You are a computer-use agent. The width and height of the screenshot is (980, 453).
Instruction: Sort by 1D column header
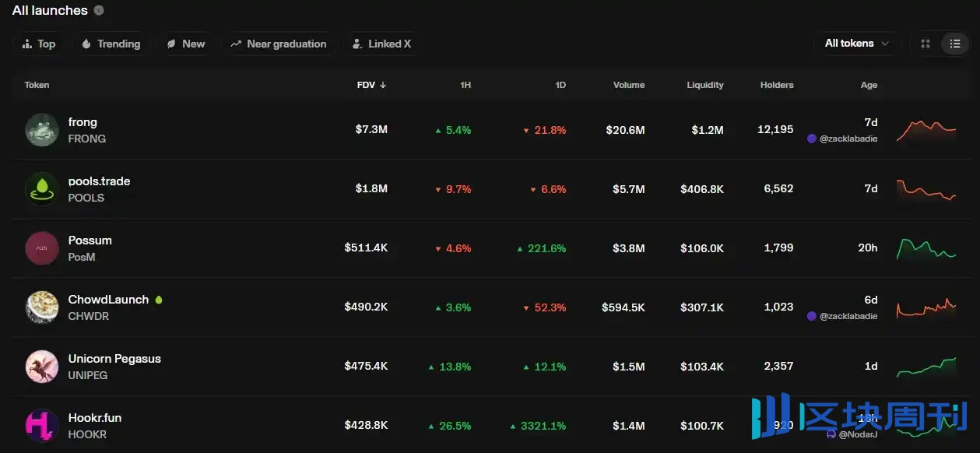[x=560, y=85]
